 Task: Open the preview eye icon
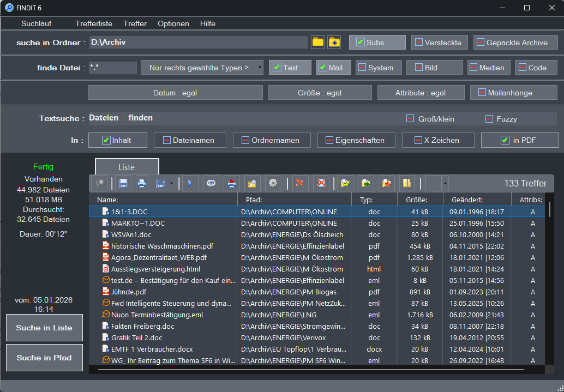tap(211, 183)
